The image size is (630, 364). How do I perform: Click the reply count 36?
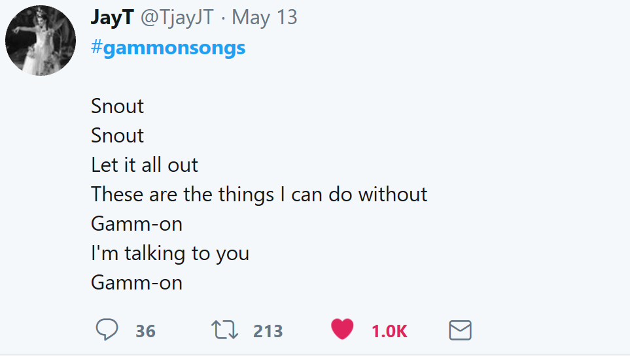point(146,331)
